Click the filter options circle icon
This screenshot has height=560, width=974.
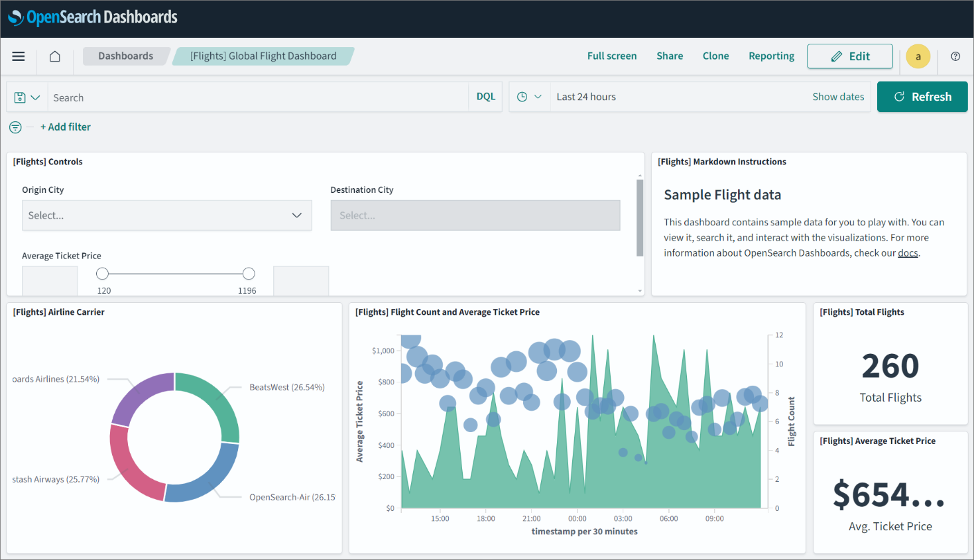tap(15, 127)
